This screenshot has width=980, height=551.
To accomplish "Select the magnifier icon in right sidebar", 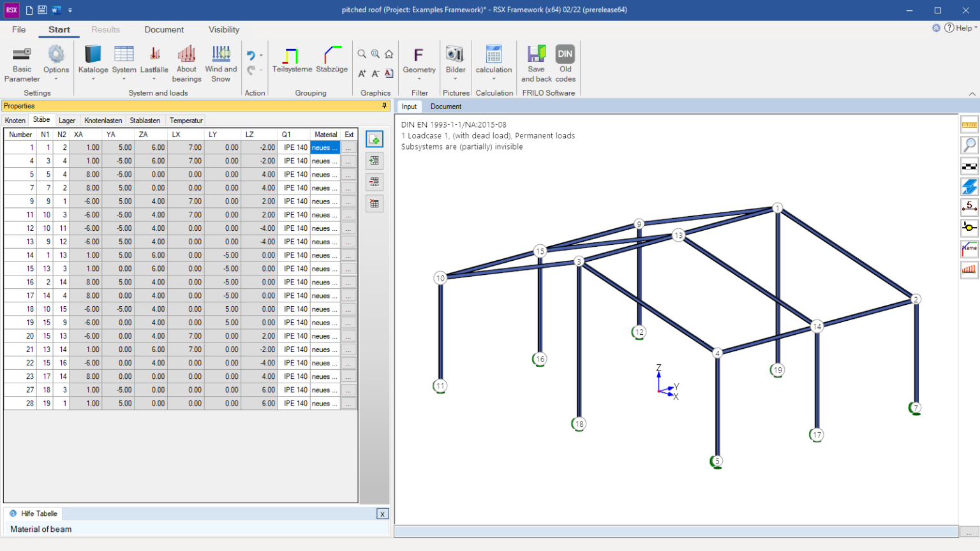I will click(x=970, y=145).
